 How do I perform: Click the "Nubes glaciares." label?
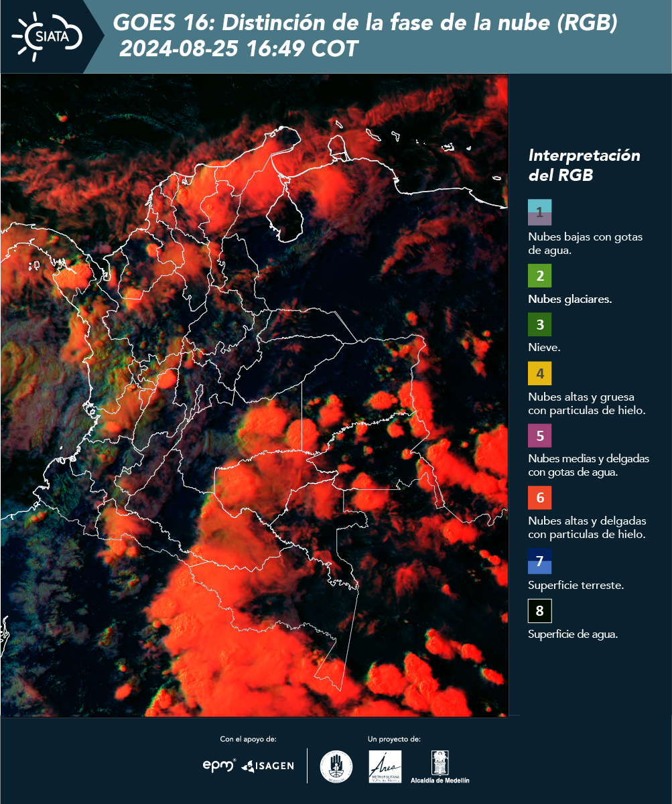(569, 299)
